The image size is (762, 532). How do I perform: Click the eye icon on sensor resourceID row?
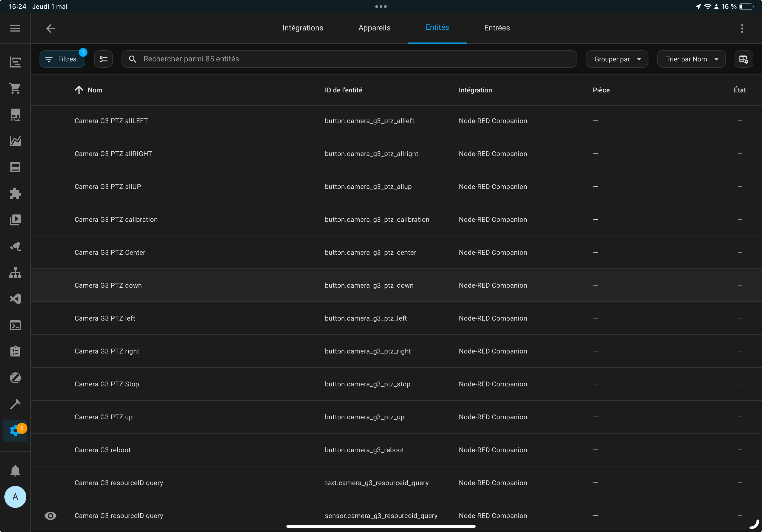click(50, 515)
